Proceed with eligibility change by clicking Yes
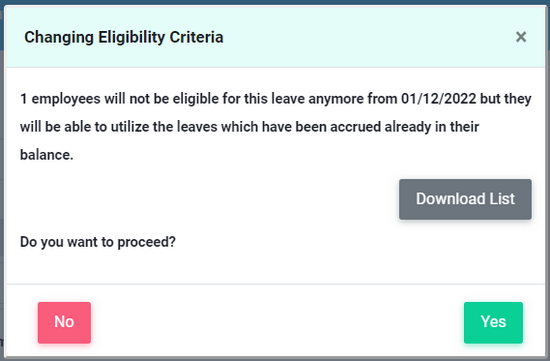The width and height of the screenshot is (550, 361). 493,322
